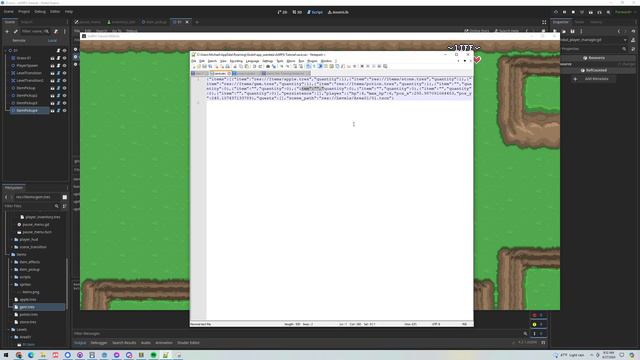Go back in FileSystem path history
The image size is (640, 360).
(x=6, y=197)
